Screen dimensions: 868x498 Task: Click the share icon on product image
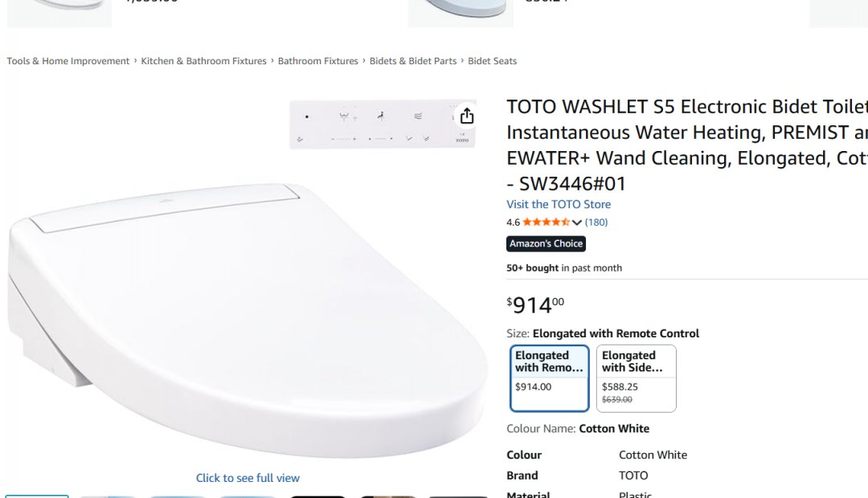tap(467, 116)
